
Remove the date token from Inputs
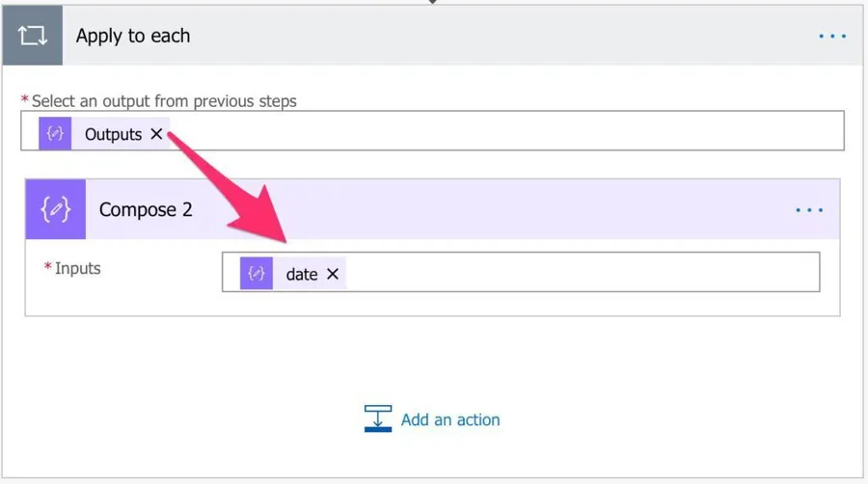click(333, 275)
